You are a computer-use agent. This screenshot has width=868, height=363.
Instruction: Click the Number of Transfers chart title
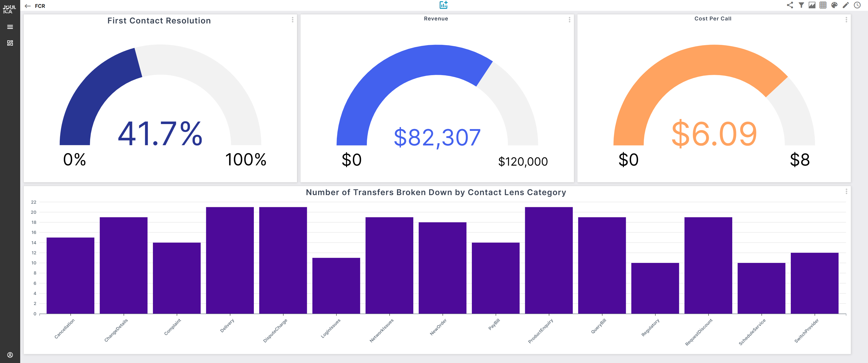coord(436,192)
